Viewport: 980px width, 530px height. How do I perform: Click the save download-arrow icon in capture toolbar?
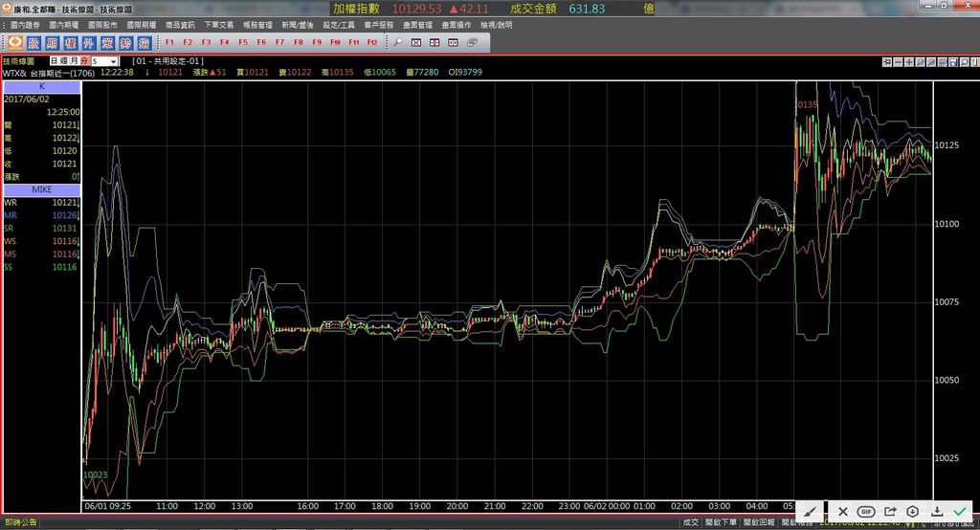click(936, 511)
